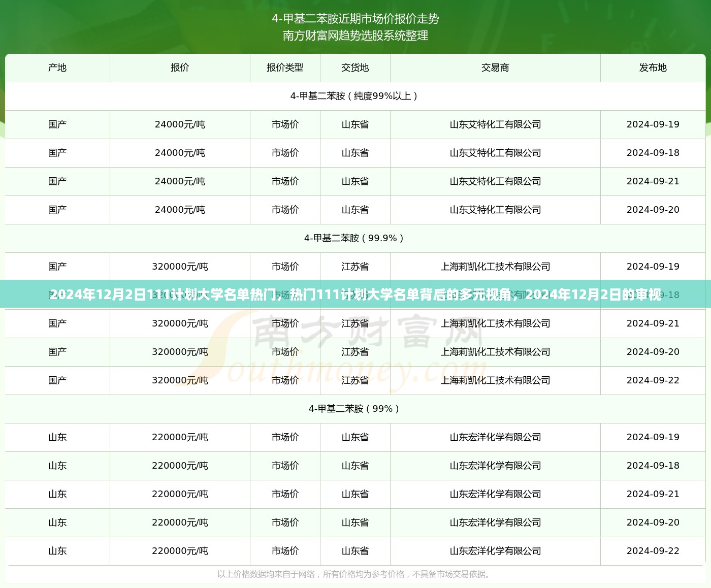Select 山东宏洋化学有限公司 in the 2024-09-21 row

coord(495,494)
